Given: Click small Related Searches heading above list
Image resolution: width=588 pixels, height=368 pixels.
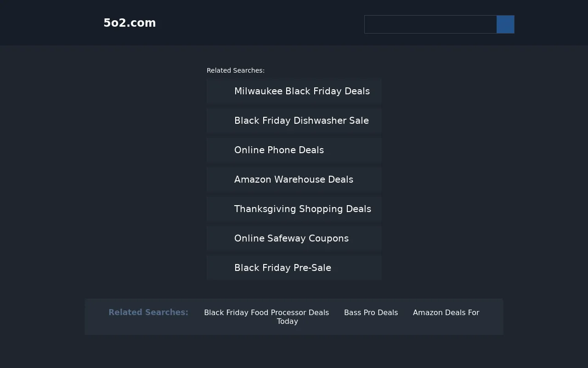Looking at the screenshot, I should [236, 70].
